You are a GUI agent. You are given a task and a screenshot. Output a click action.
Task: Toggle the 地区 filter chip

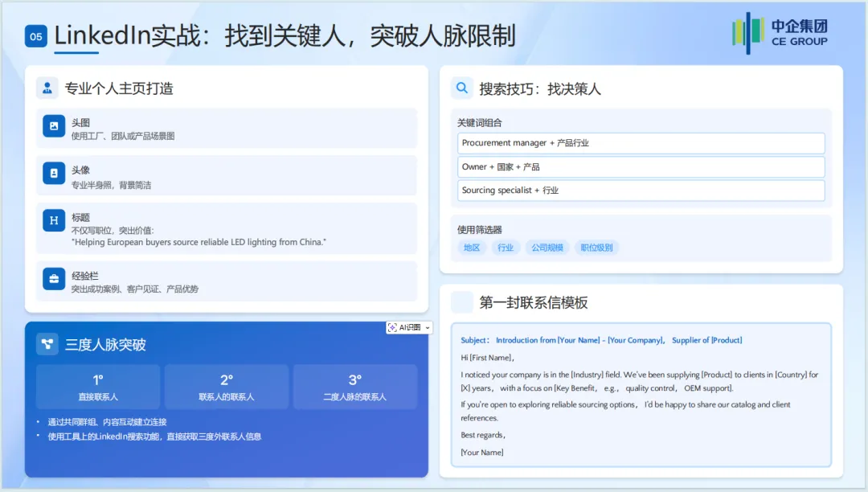point(472,248)
